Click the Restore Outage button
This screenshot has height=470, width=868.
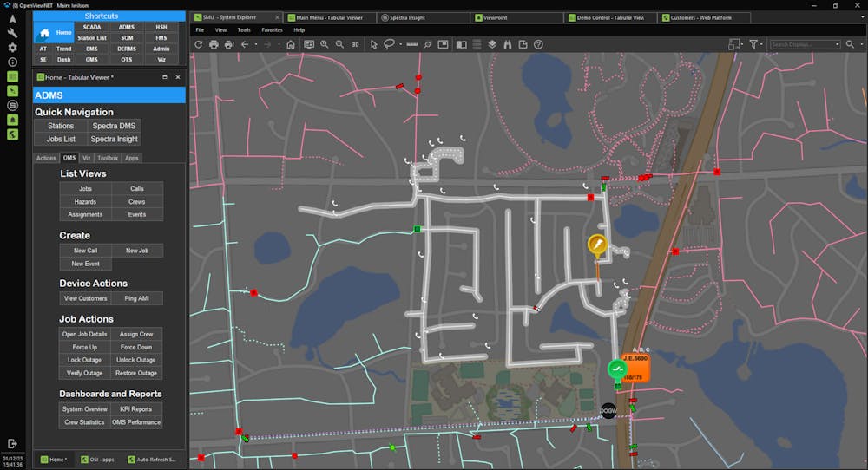point(136,373)
